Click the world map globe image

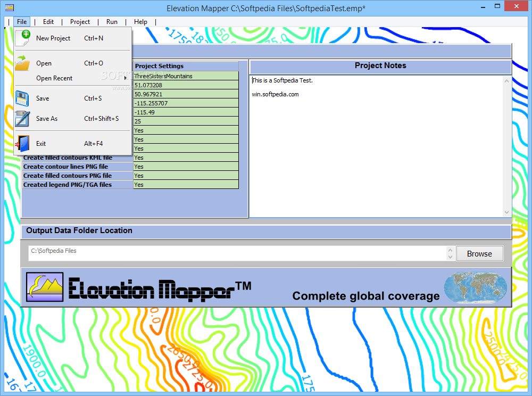[475, 287]
